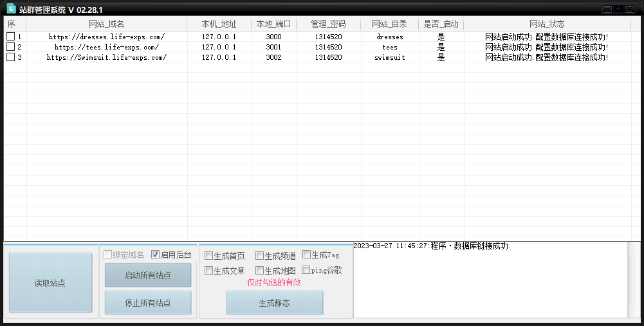Sort by the 是否_启动 column header
Viewport: 644px width, 326px height.
click(441, 24)
